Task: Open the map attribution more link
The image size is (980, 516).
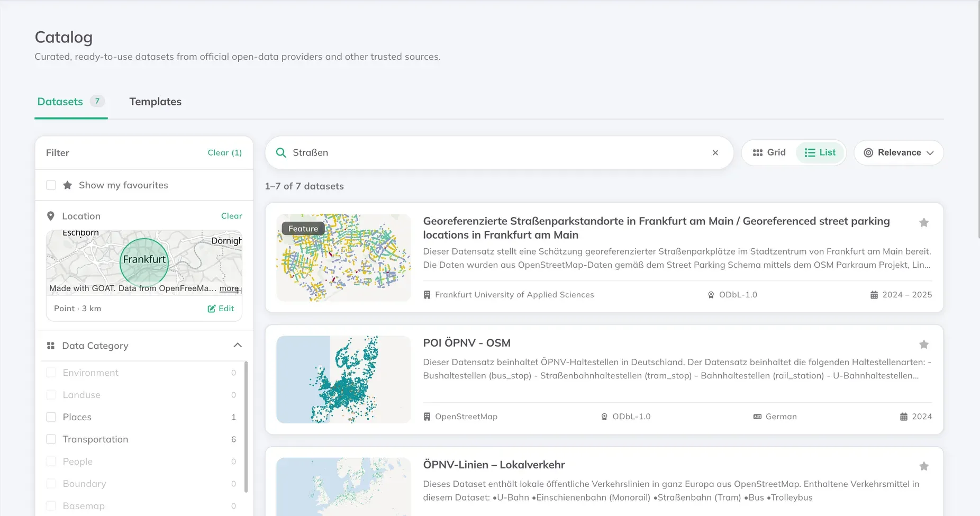Action: pyautogui.click(x=229, y=288)
